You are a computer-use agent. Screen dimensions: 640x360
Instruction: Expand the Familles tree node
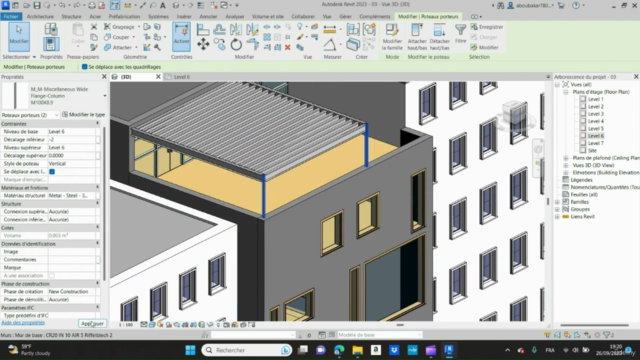point(558,202)
